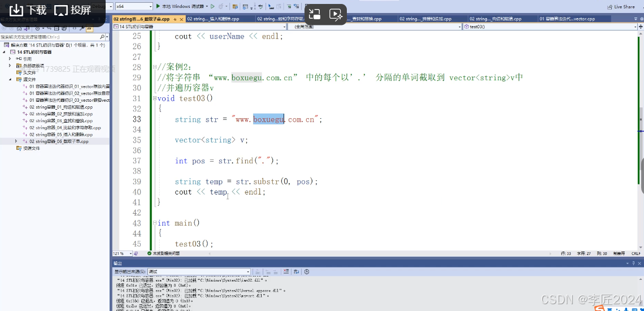Collapse the 14 STL初识与容器 project node
The width and height of the screenshot is (644, 311).
click(x=4, y=52)
